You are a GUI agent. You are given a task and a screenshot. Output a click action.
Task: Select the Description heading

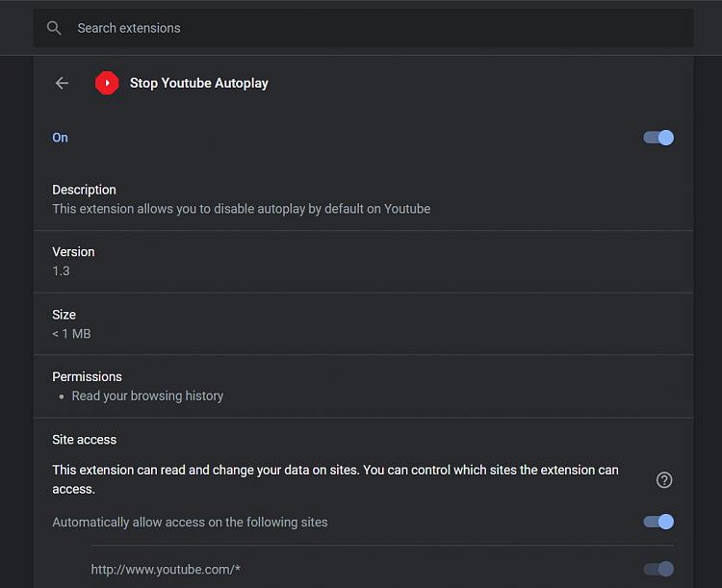[84, 190]
